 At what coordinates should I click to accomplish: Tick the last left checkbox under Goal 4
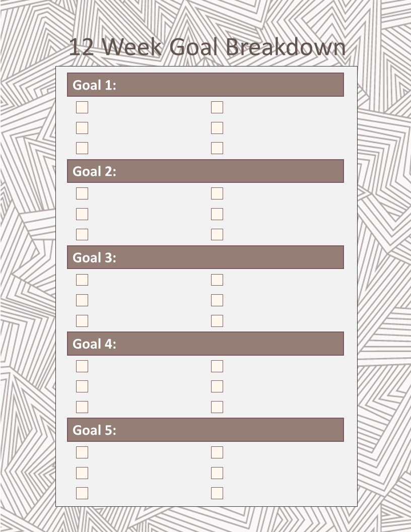pos(82,407)
